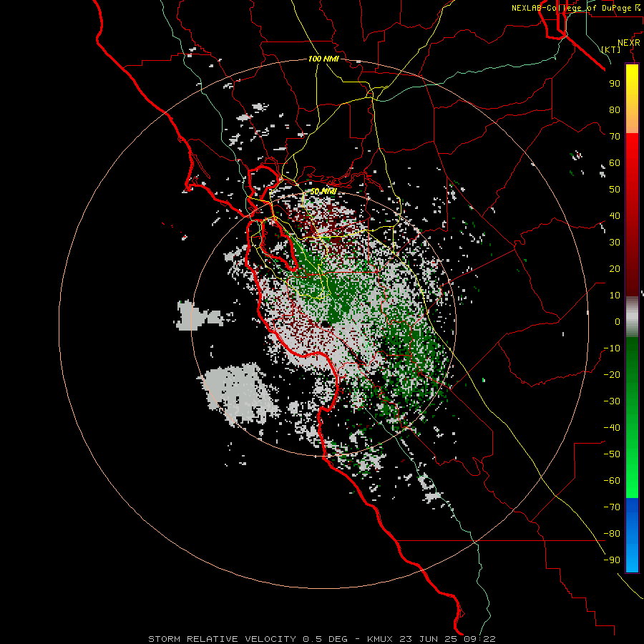Click the black radar site dot at map center
The width and height of the screenshot is (644, 644).
(326, 324)
